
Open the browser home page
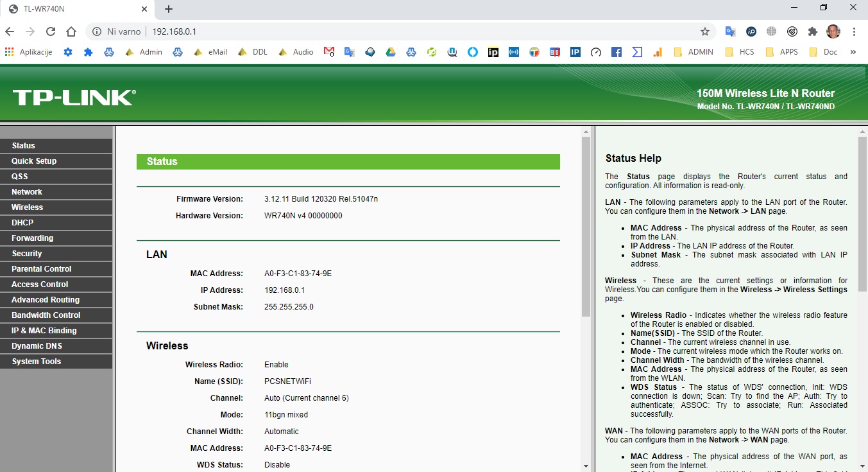tap(71, 31)
